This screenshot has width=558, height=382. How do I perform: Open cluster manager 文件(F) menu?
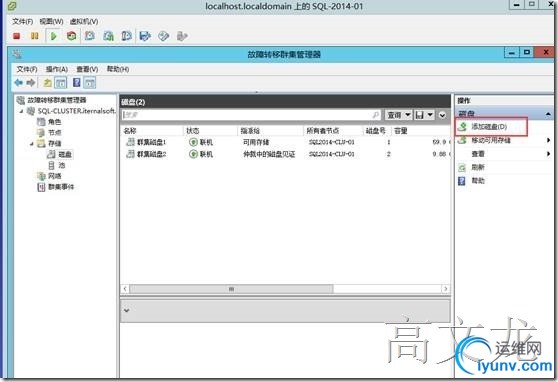27,69
